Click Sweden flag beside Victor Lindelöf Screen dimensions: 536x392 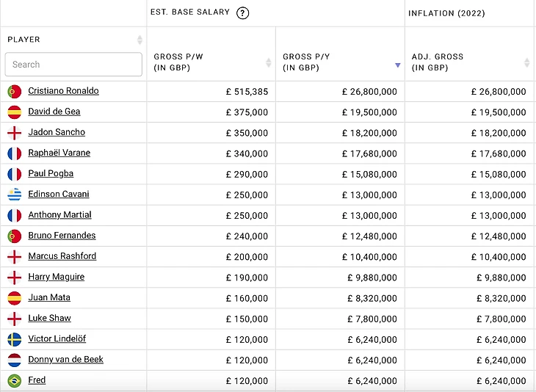pos(14,339)
